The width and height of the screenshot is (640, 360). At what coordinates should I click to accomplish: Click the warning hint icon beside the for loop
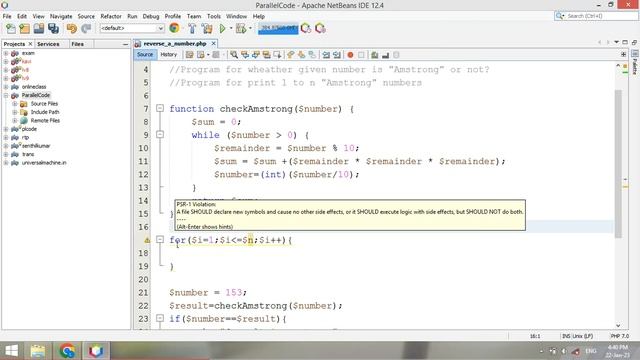pyautogui.click(x=147, y=240)
